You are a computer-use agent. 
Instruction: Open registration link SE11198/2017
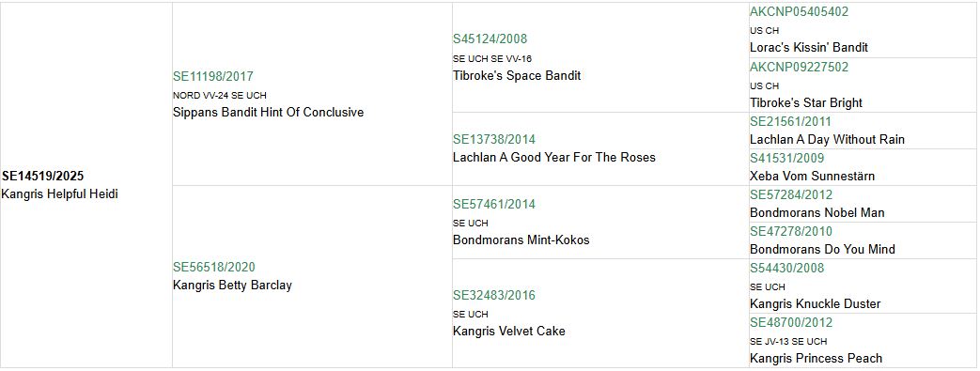(213, 77)
